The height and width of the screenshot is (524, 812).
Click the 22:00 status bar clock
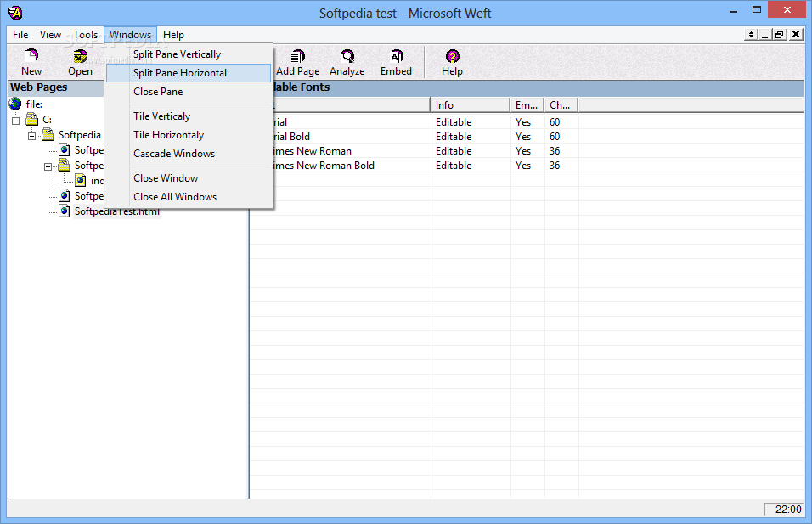click(783, 509)
